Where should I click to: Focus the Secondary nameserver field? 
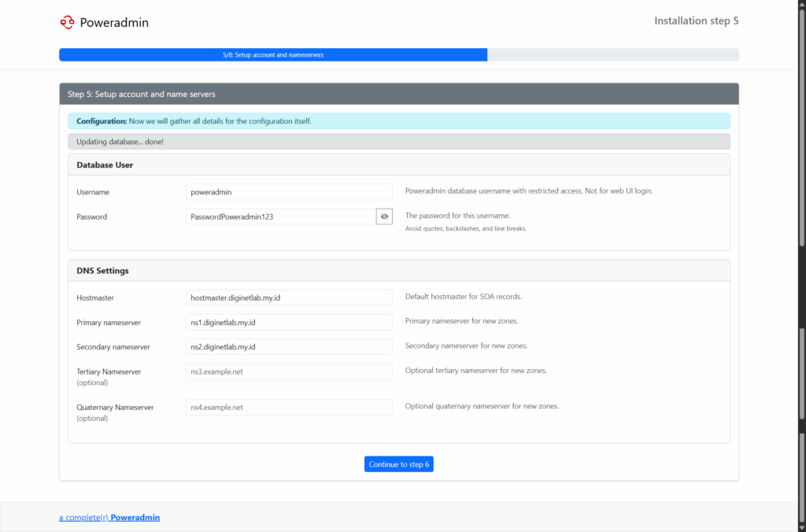click(x=289, y=346)
